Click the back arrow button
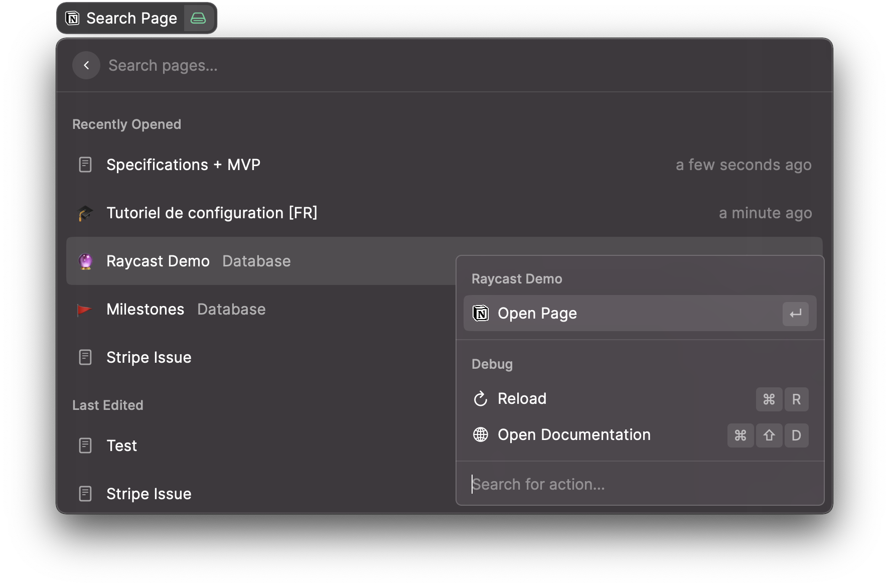Viewport: 889px width, 588px height. [86, 65]
